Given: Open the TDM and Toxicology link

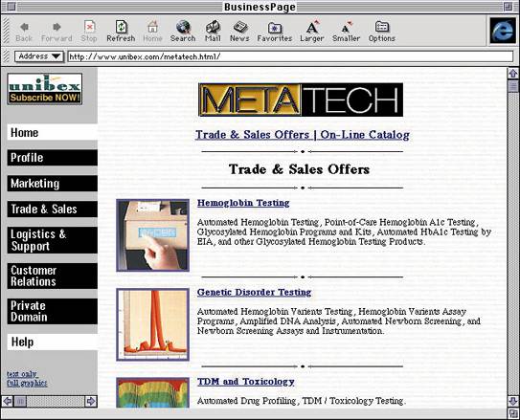Looking at the screenshot, I should pyautogui.click(x=246, y=382).
